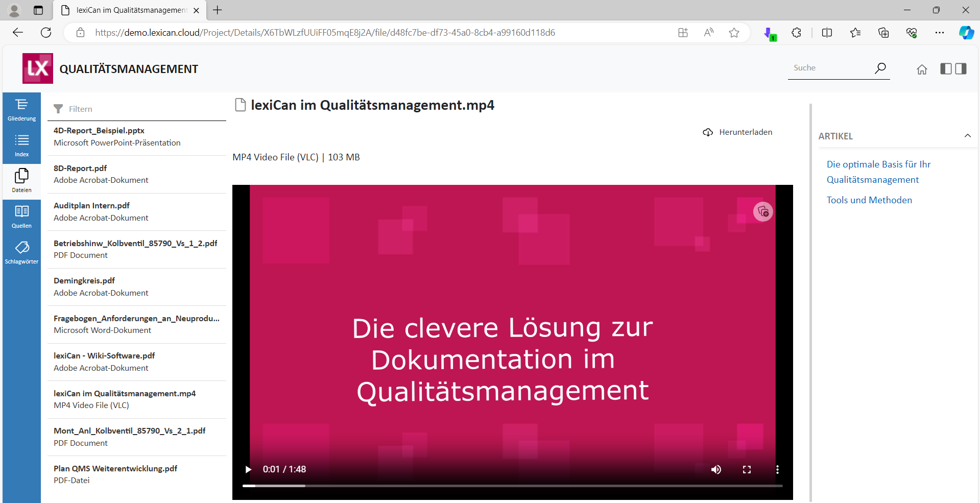The width and height of the screenshot is (980, 503).
Task: Play the video
Action: 248,469
